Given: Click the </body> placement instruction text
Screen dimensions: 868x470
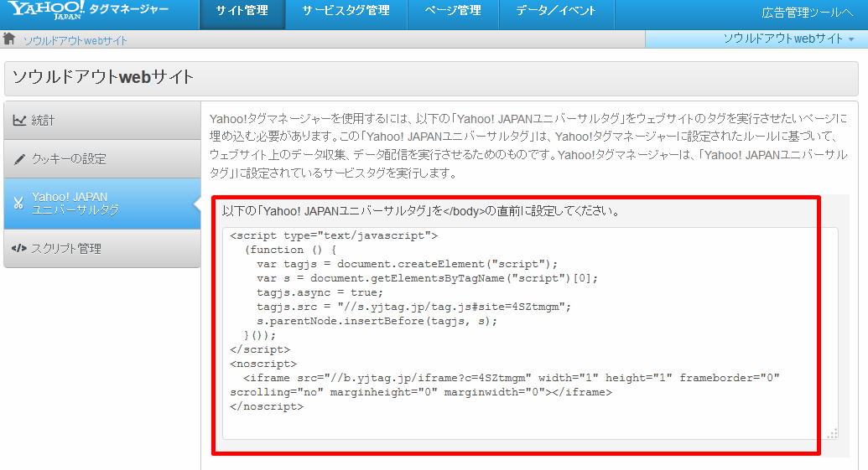Looking at the screenshot, I should [421, 211].
